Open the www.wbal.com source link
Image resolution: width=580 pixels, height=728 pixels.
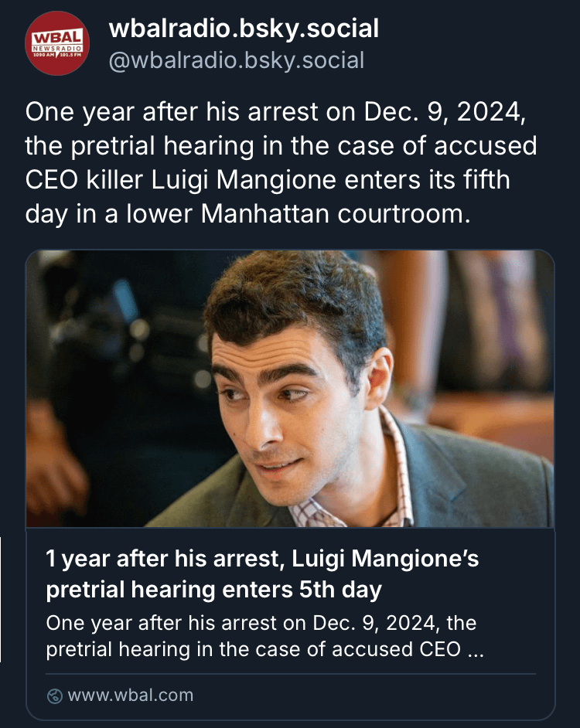coord(131,695)
